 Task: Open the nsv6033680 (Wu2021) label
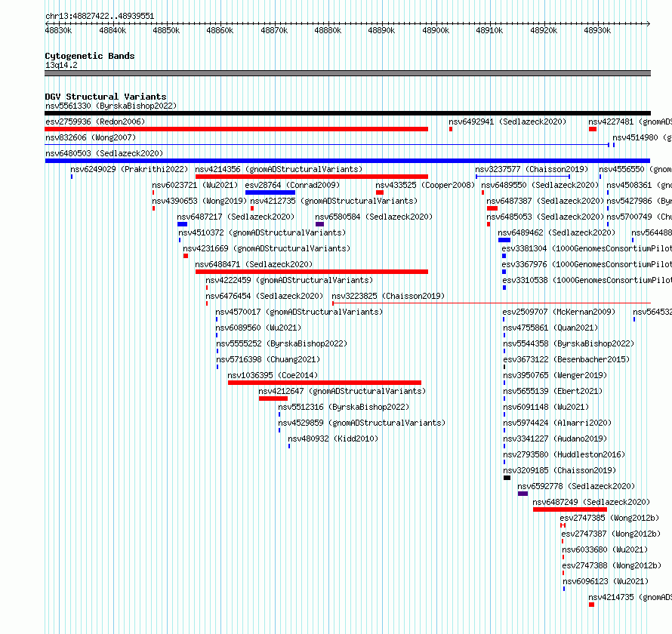[605, 549]
